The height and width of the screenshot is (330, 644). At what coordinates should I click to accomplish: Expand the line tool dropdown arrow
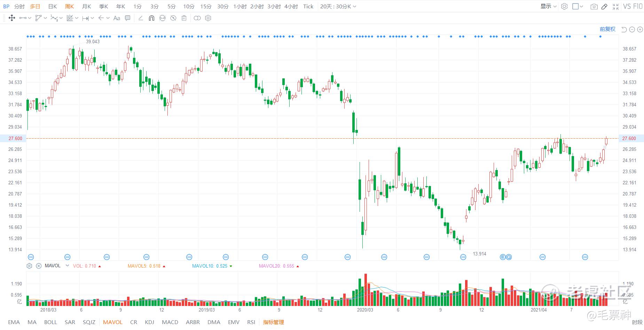[30, 18]
